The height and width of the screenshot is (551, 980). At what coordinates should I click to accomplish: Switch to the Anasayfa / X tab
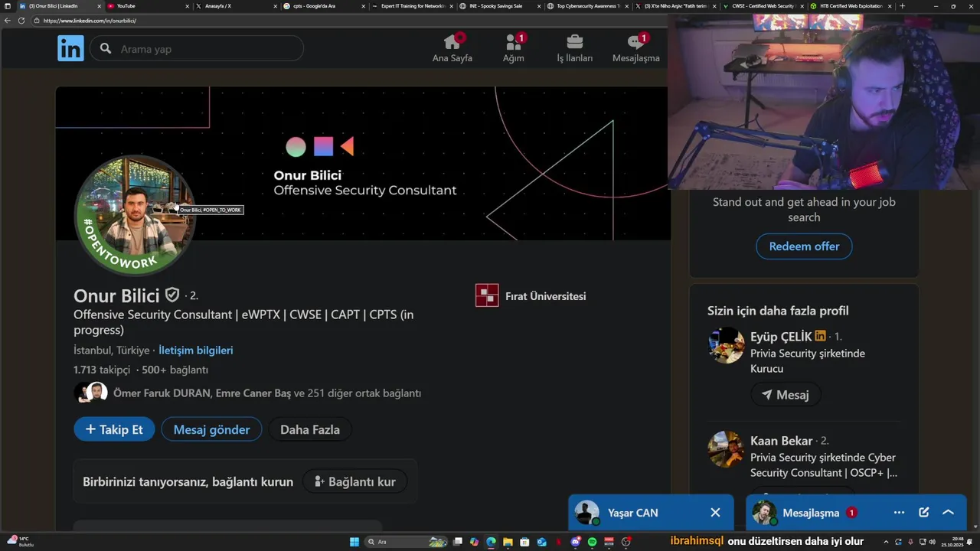pos(236,6)
